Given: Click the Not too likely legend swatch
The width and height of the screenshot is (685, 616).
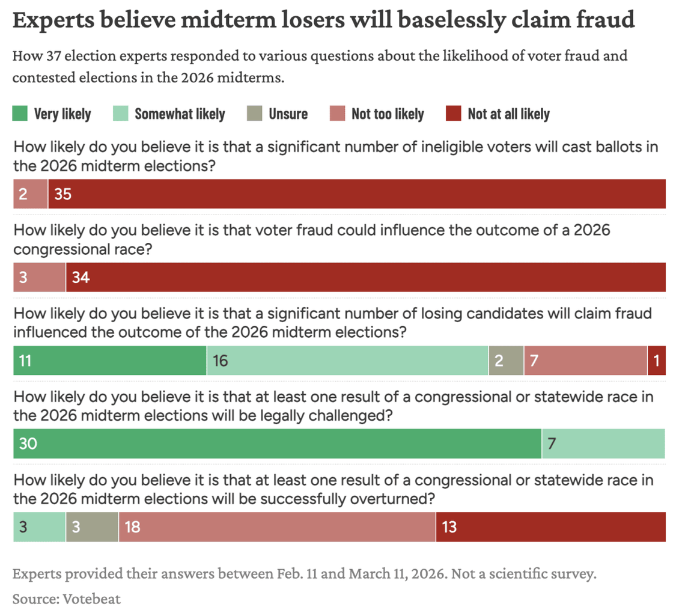Looking at the screenshot, I should pos(338,114).
